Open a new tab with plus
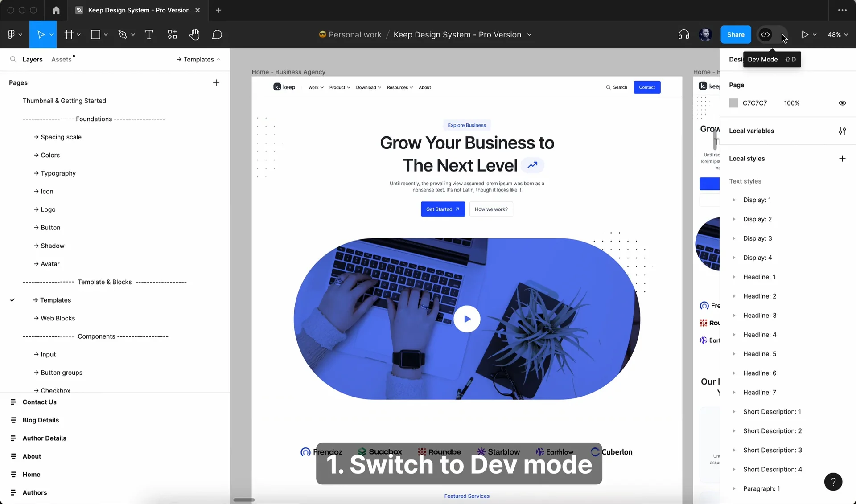 tap(218, 10)
